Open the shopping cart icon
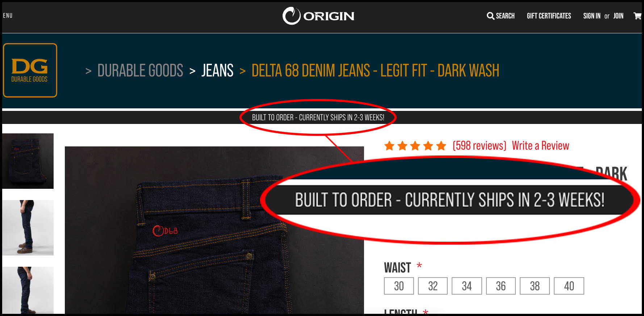This screenshot has height=316, width=644. click(x=637, y=16)
